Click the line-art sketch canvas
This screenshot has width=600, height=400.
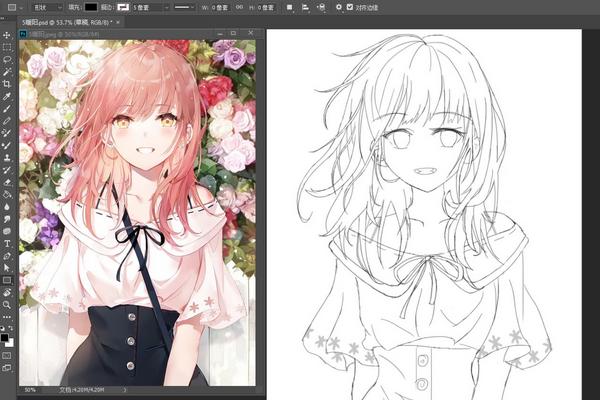tap(424, 214)
